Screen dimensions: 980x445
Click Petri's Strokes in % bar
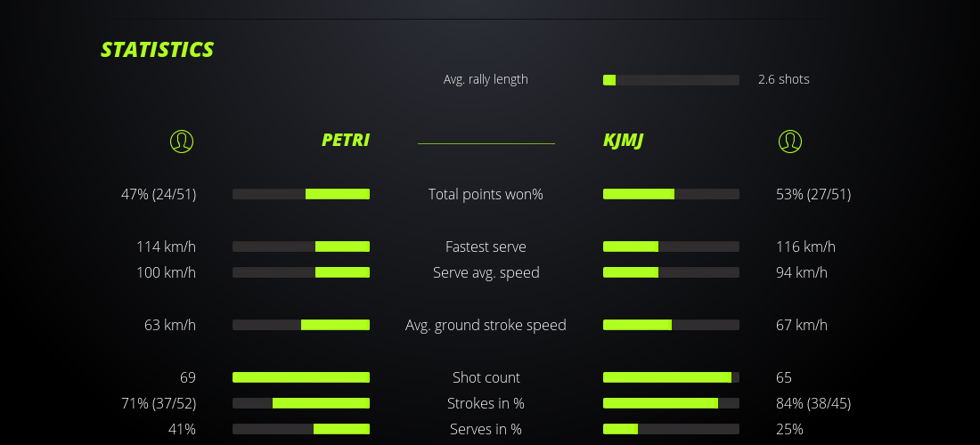point(301,403)
